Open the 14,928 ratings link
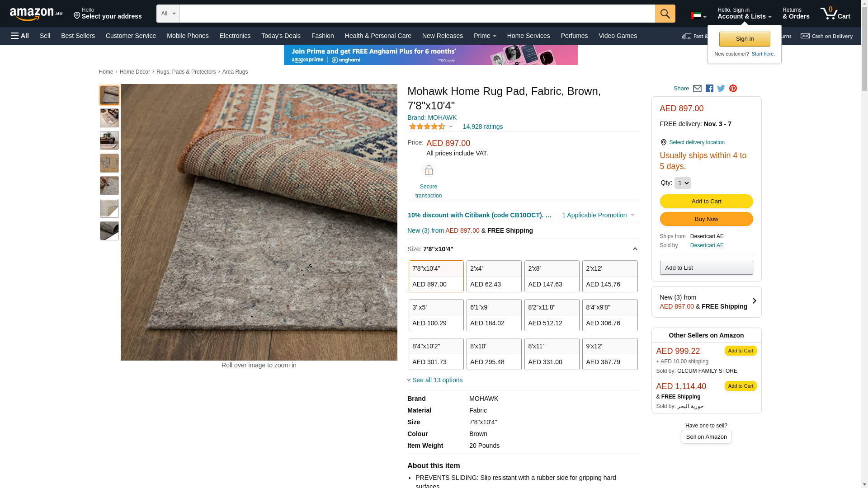Screen dimensions: 868x488 tap(482, 127)
